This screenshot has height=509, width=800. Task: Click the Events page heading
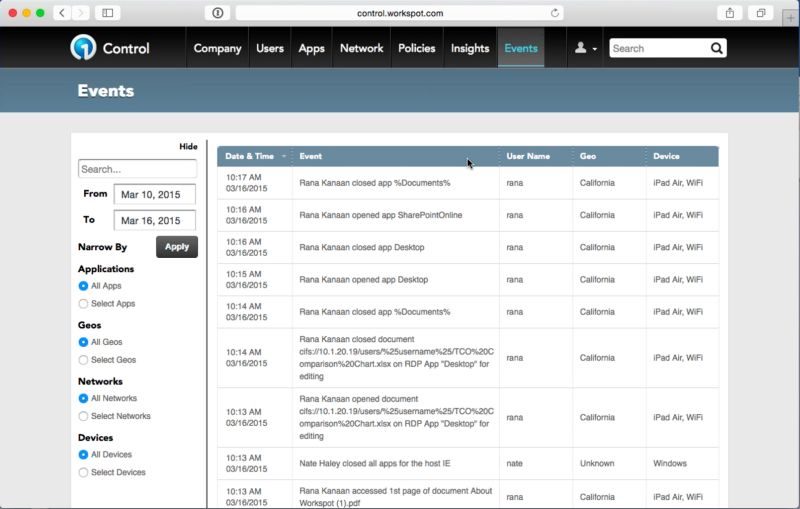tap(106, 91)
